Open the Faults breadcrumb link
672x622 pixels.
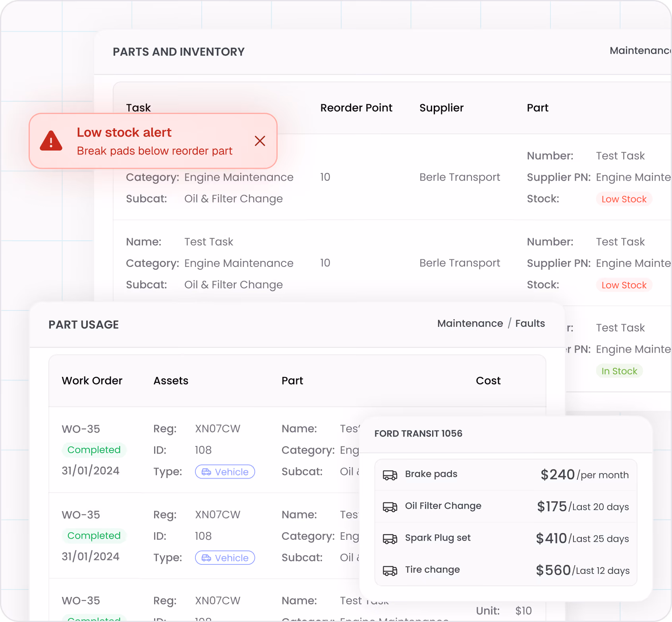coord(530,323)
